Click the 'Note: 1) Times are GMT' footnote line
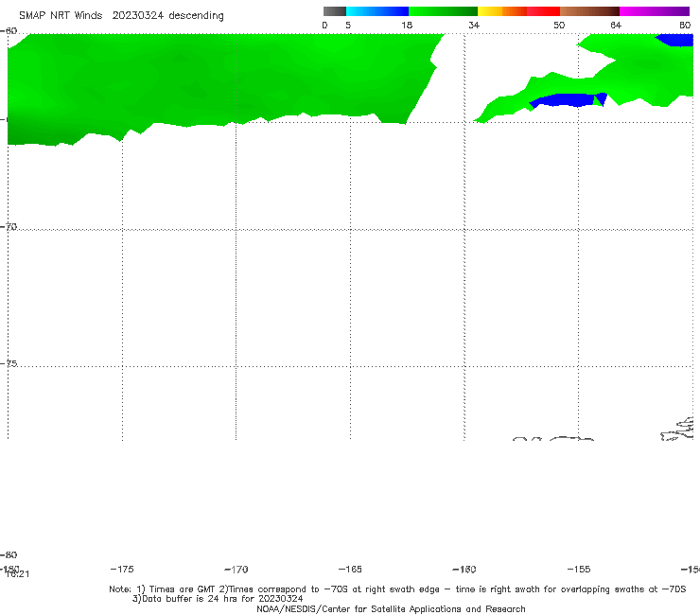This screenshot has width=700, height=615. 397,589
